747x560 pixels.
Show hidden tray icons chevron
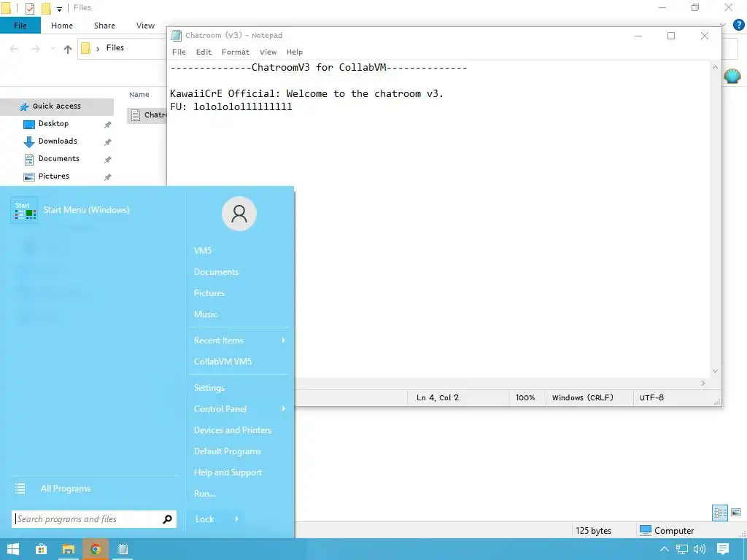pos(664,549)
